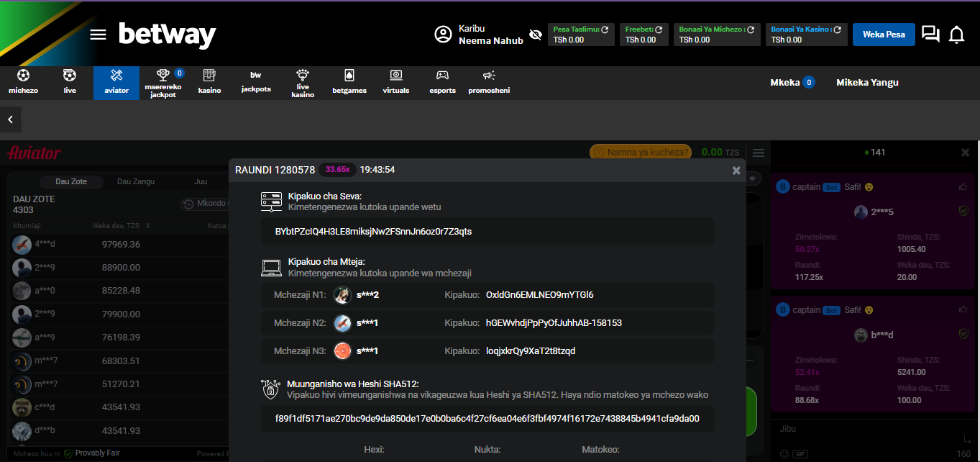
Task: Click the verified shield in 2***5 card
Action: (963, 211)
